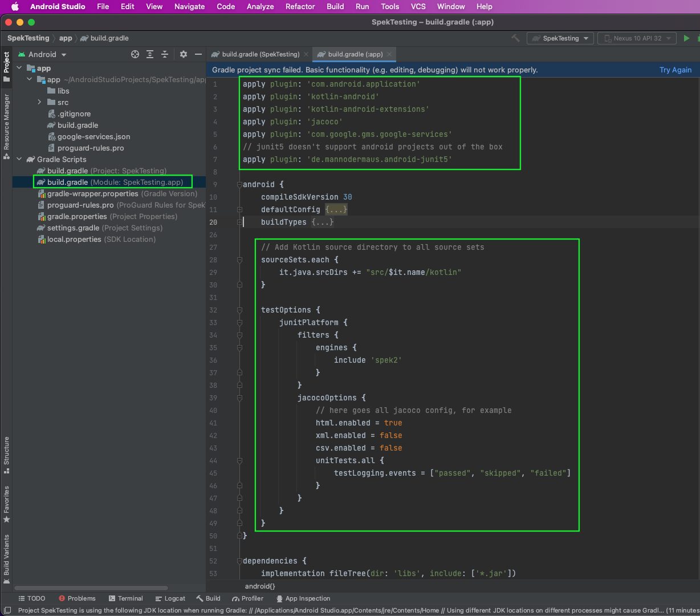This screenshot has height=616, width=700.
Task: Click Expand All icon in Project panel
Action: [x=150, y=54]
